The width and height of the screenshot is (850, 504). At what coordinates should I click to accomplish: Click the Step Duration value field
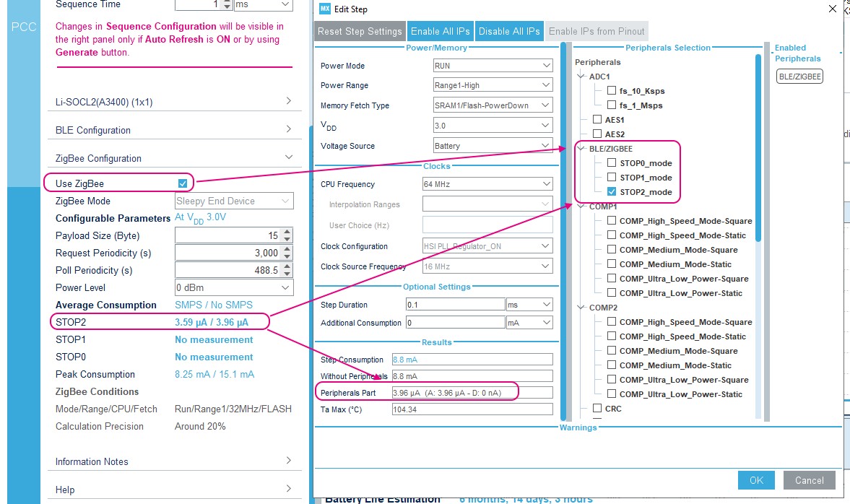click(456, 305)
